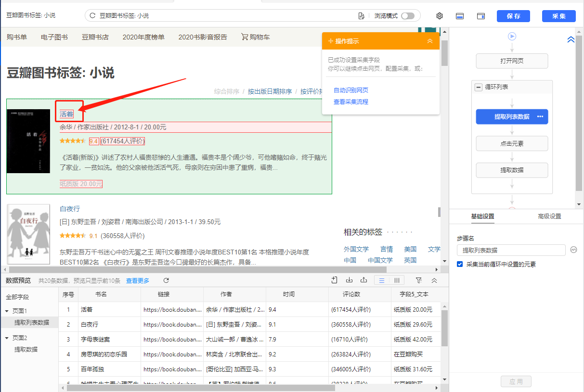Click the 活着 book title link
The height and width of the screenshot is (392, 584).
67,114
